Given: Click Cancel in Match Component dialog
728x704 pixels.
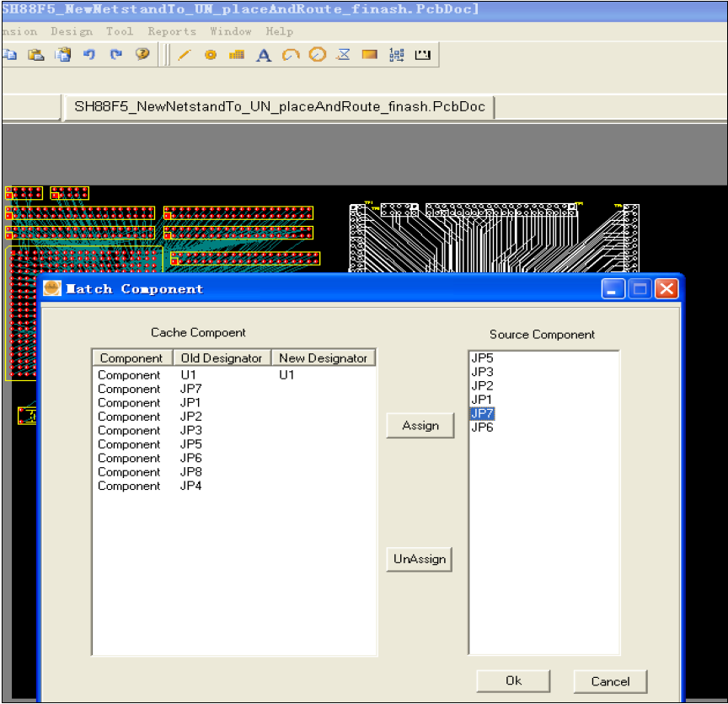Looking at the screenshot, I should pos(610,681).
